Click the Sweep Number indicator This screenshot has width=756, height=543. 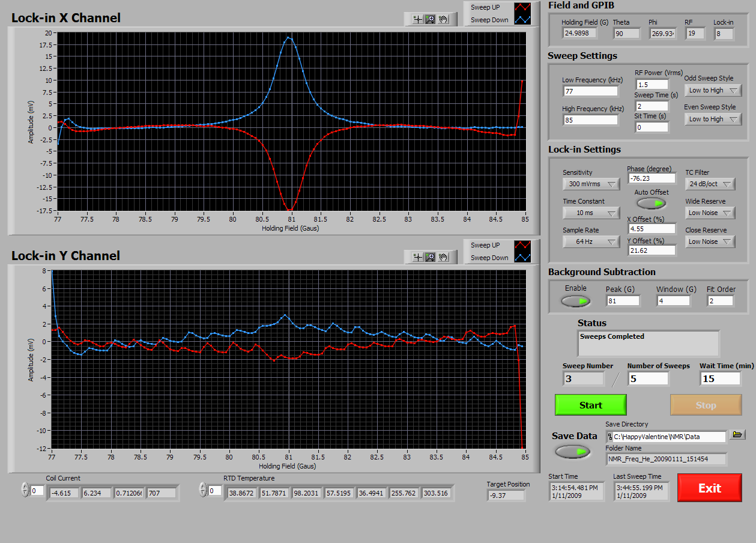[583, 378]
